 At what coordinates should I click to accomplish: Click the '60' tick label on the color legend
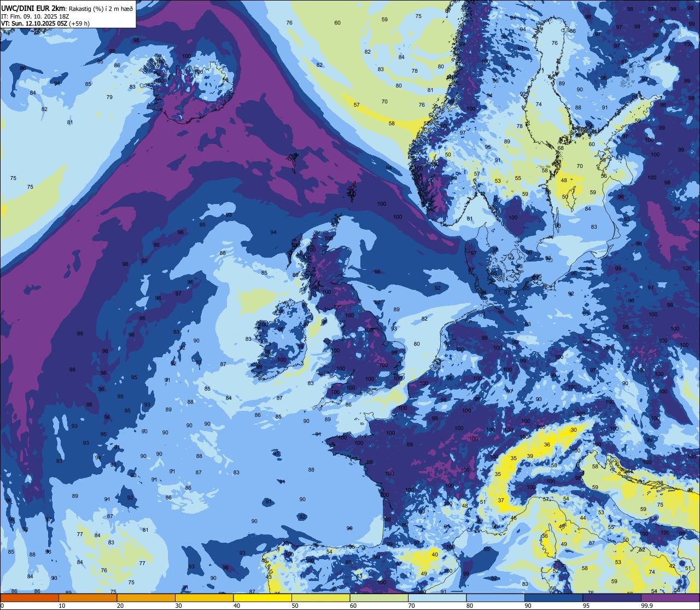[x=353, y=606]
